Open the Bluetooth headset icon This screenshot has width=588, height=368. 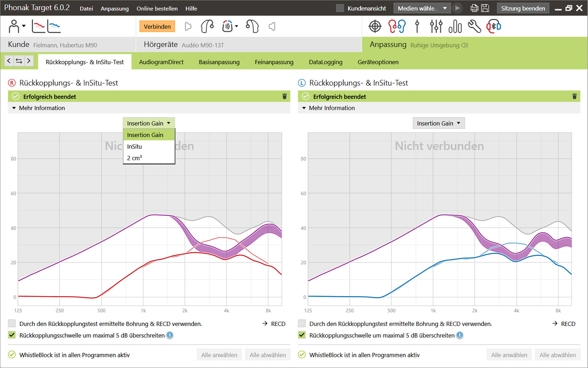click(493, 26)
